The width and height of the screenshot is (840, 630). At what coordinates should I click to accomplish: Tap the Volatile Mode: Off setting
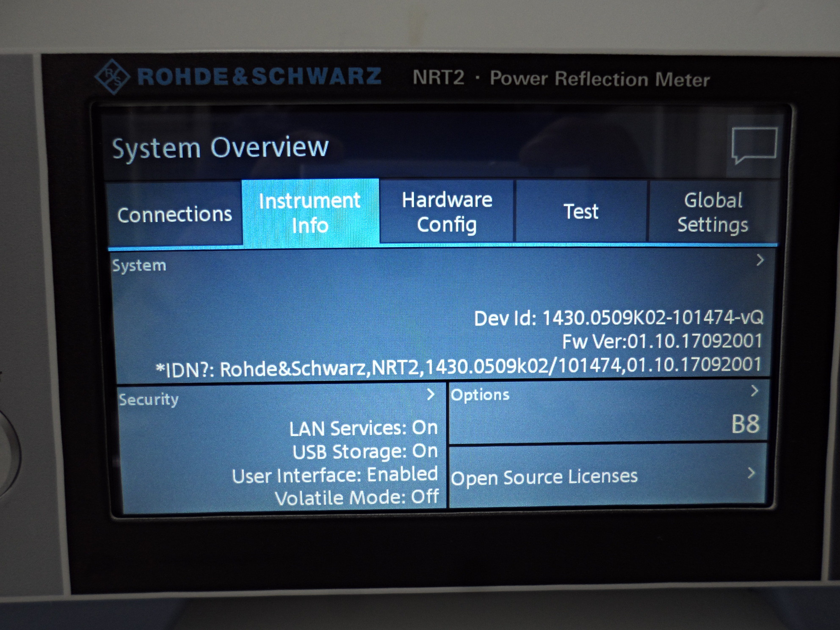point(356,497)
